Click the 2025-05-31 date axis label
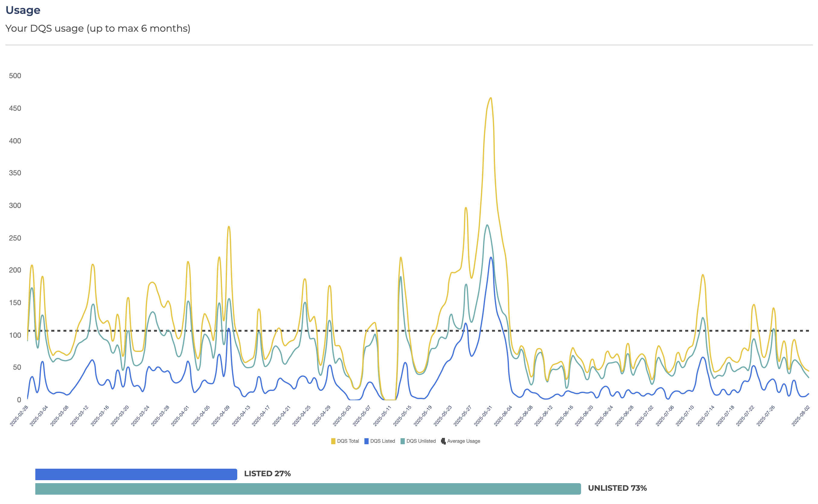This screenshot has width=818, height=504. click(483, 416)
